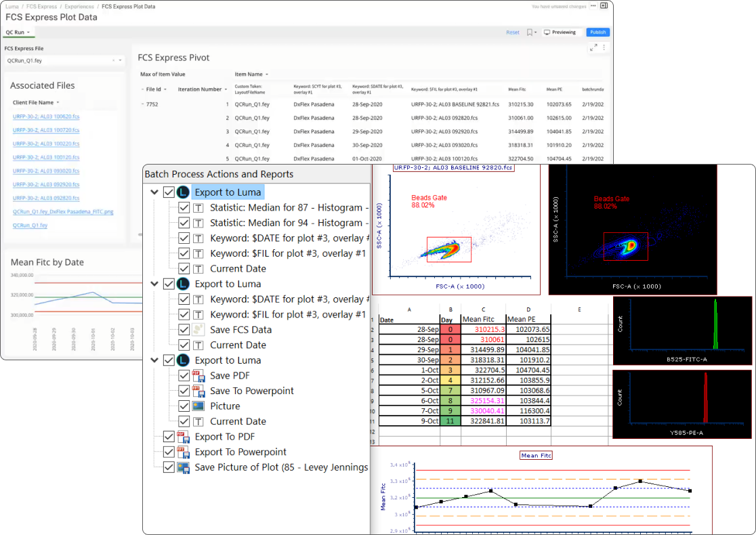Click the Save Picture of Plot icon
Image resolution: width=756 pixels, height=535 pixels.
coord(184,467)
